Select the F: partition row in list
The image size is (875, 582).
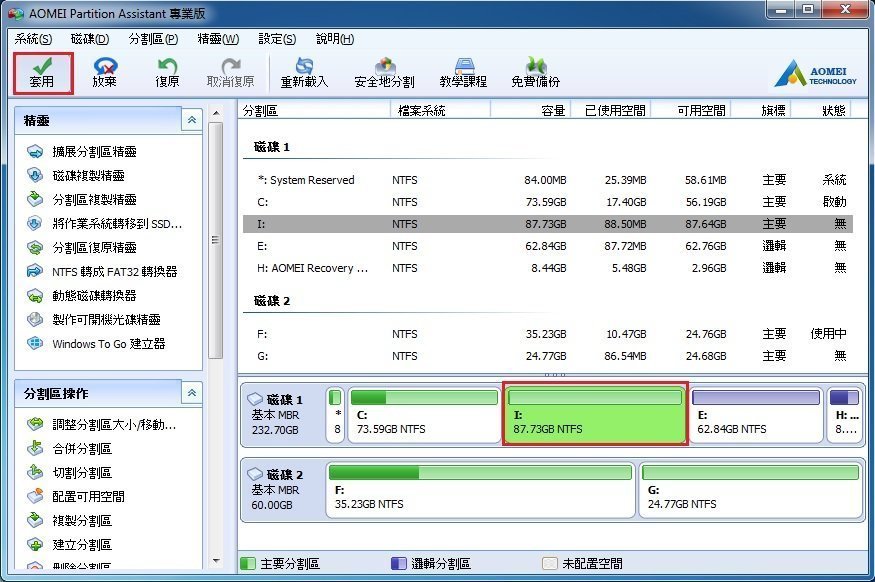pos(547,334)
